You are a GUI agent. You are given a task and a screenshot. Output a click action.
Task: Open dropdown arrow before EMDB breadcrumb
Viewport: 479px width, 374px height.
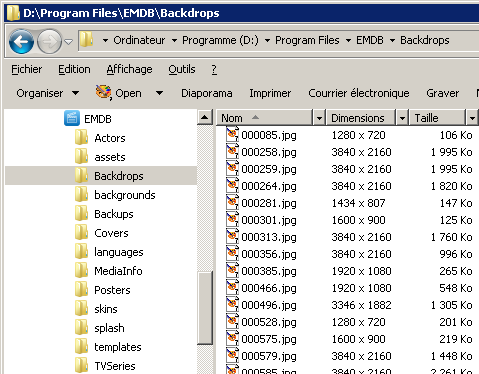tap(348, 41)
